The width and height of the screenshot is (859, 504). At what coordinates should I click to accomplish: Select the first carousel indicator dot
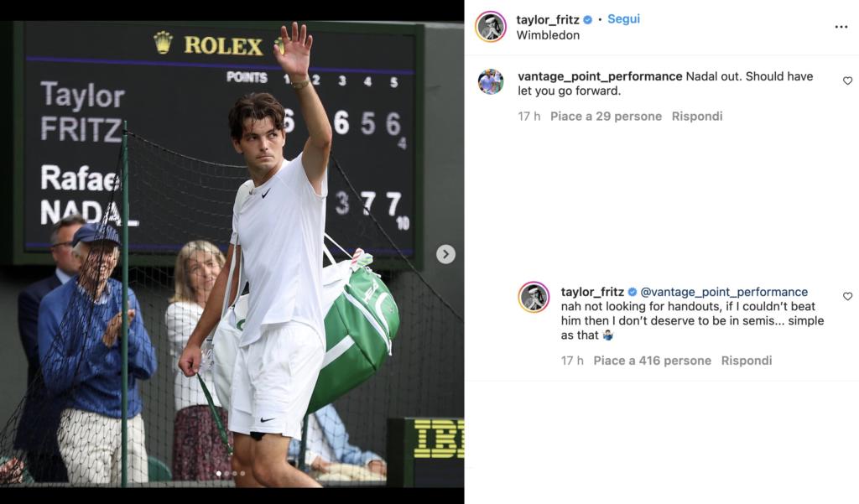click(x=219, y=473)
